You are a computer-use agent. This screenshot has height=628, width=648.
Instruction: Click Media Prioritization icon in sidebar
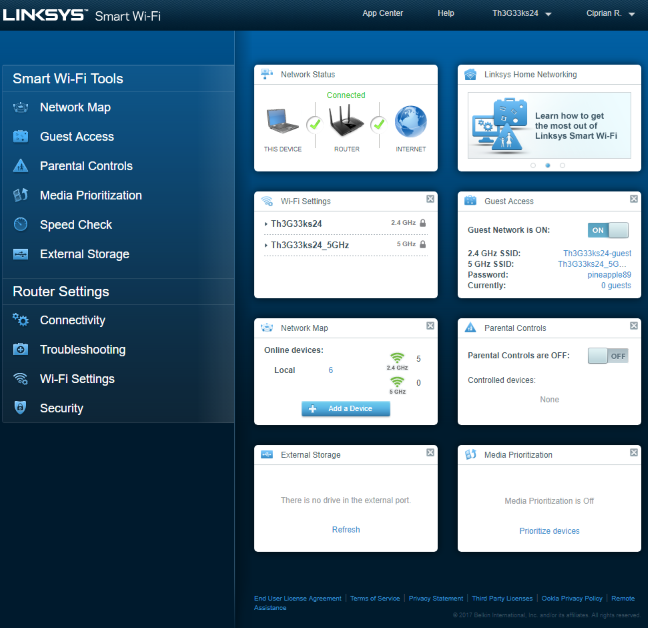pos(20,195)
